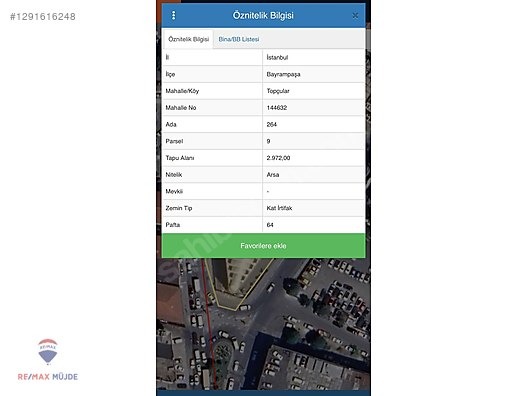Image resolution: width=528 pixels, height=396 pixels.
Task: Click the Mevkii label
Action: pos(174,191)
